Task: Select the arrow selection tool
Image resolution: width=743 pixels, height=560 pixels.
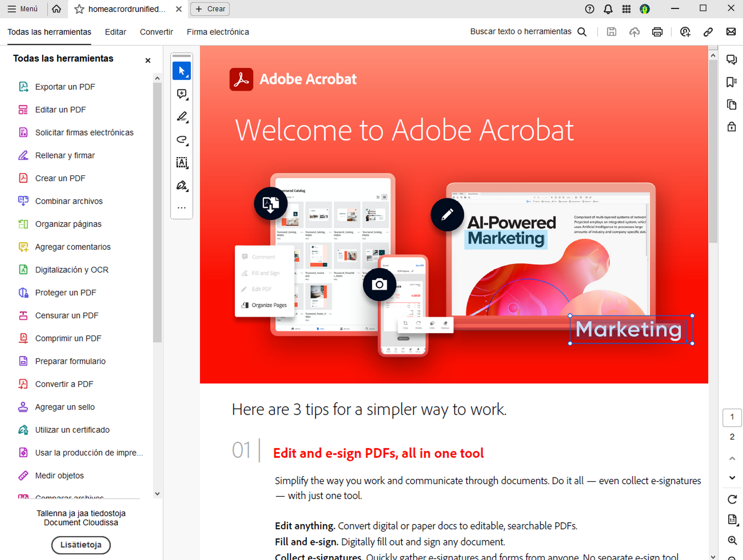Action: pyautogui.click(x=182, y=71)
